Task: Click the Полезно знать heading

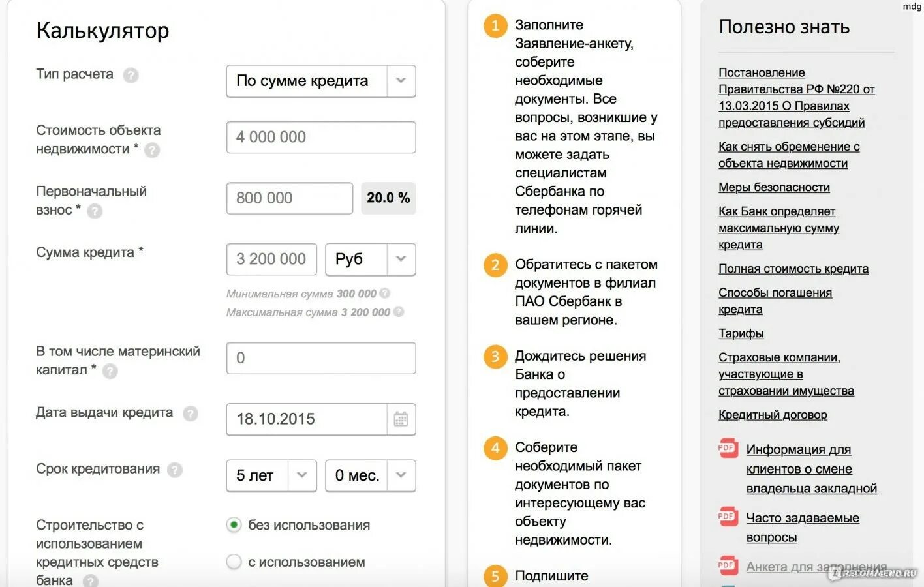Action: 784,27
